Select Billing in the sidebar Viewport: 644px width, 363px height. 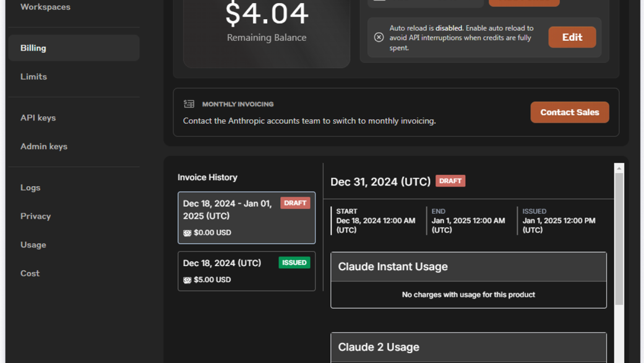tap(74, 48)
